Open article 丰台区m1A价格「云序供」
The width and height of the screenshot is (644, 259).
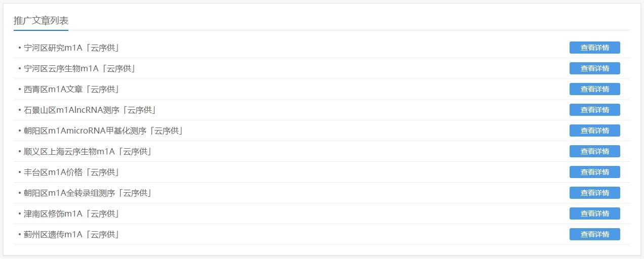(71, 172)
